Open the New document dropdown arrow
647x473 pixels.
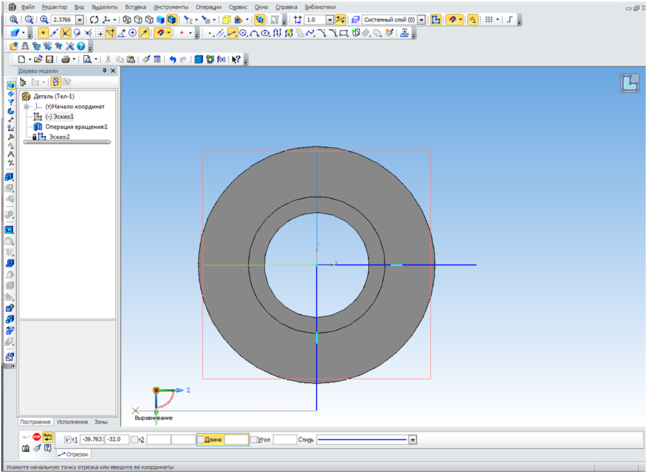(x=30, y=59)
